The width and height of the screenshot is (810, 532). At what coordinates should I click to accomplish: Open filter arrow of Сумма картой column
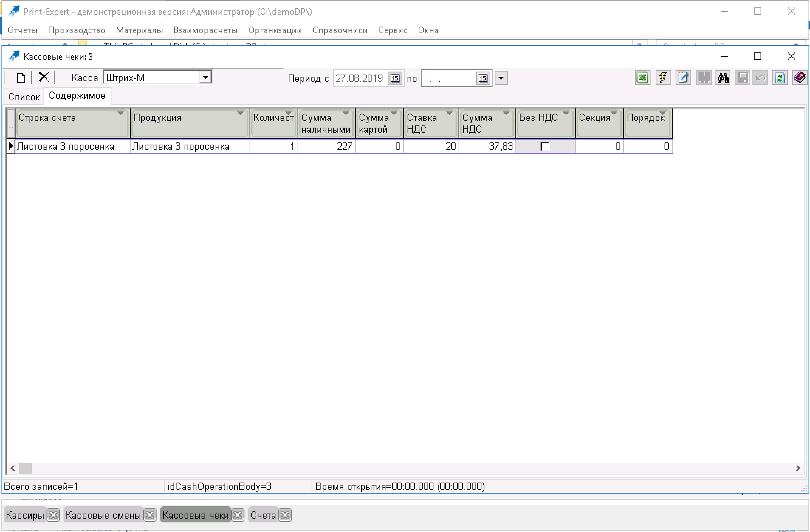coord(394,113)
